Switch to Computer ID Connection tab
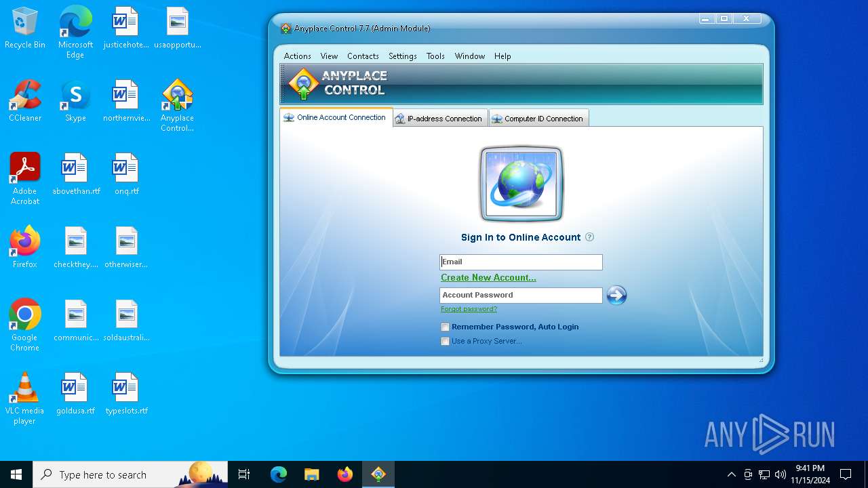Image resolution: width=868 pixels, height=488 pixels. tap(538, 118)
